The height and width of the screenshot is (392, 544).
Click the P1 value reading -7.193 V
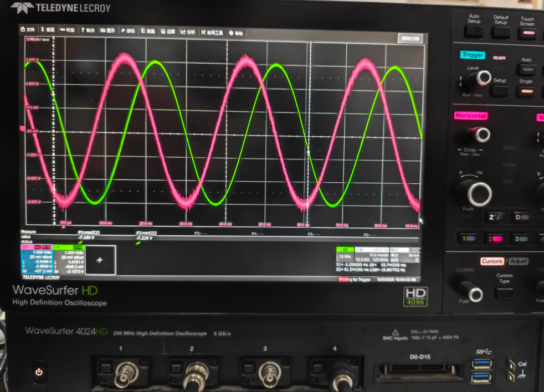pos(87,238)
